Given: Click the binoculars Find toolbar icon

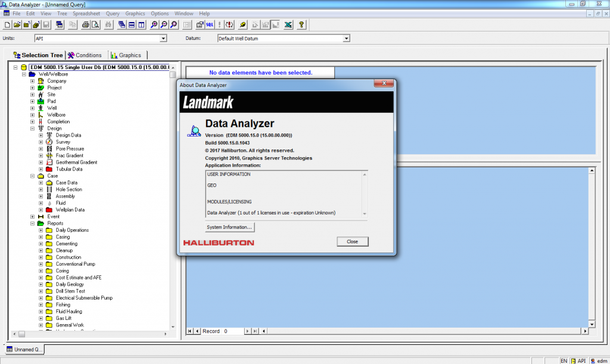Looking at the screenshot, I should click(x=108, y=25).
